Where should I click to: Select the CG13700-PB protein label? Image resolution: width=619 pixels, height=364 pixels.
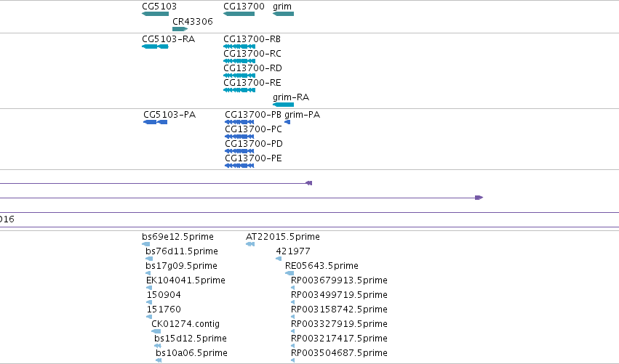click(x=253, y=115)
